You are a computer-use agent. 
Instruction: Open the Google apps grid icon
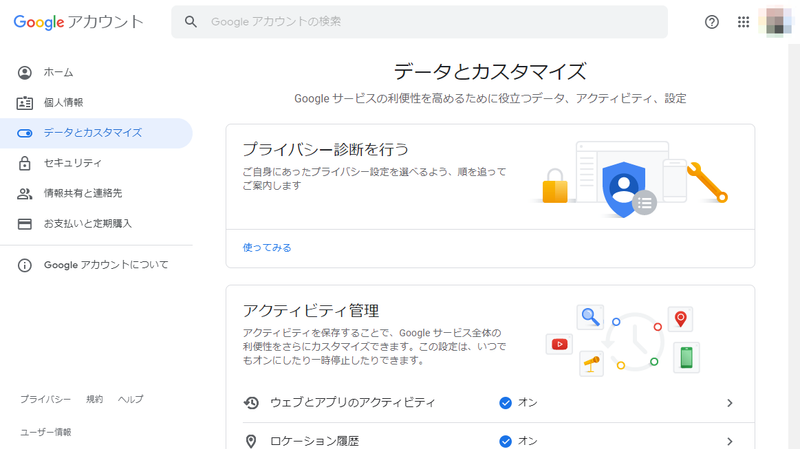(743, 22)
